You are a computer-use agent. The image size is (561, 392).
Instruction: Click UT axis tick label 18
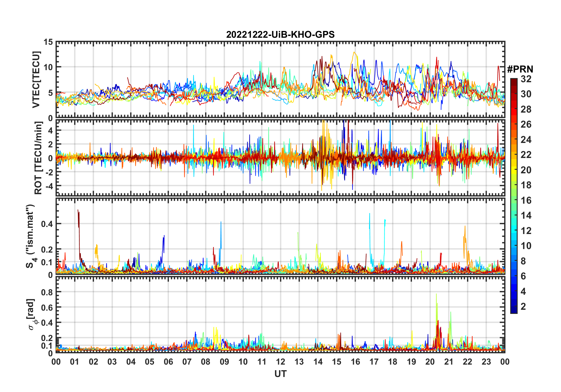pyautogui.click(x=393, y=362)
